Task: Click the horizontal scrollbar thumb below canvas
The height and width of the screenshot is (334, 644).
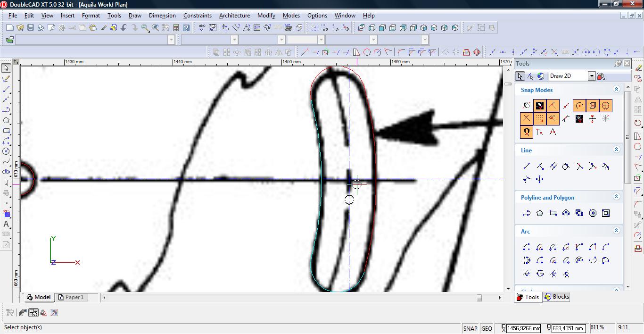Action: 479,298
